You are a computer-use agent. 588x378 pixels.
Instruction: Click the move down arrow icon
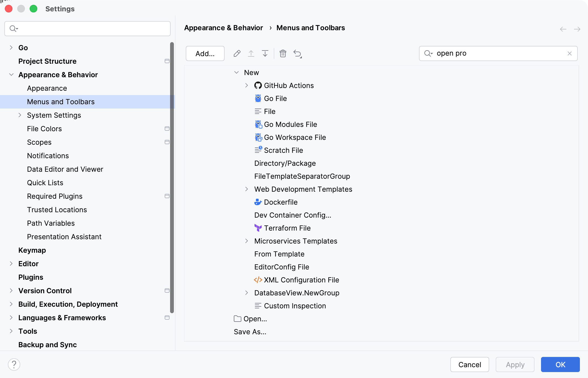tap(265, 53)
